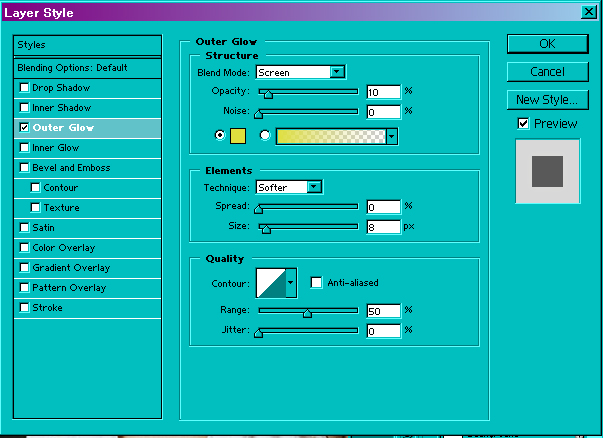Image resolution: width=603 pixels, height=438 pixels.
Task: Click the glow gradient bar
Action: pos(330,136)
